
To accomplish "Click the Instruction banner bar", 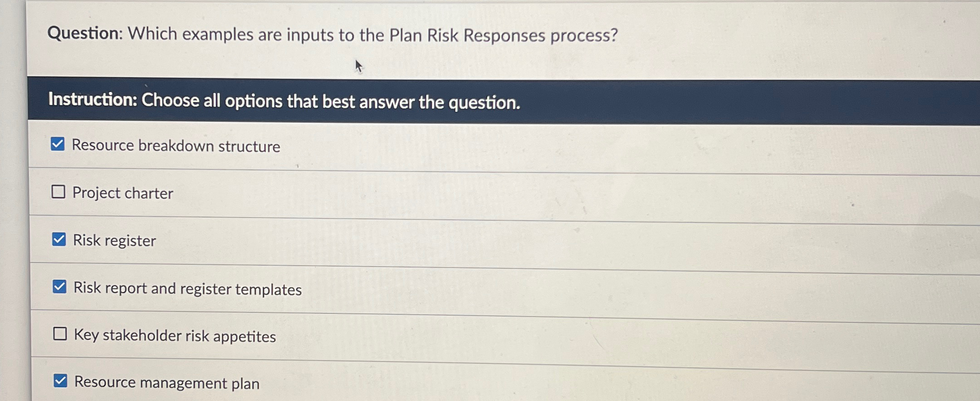I will pyautogui.click(x=285, y=102).
